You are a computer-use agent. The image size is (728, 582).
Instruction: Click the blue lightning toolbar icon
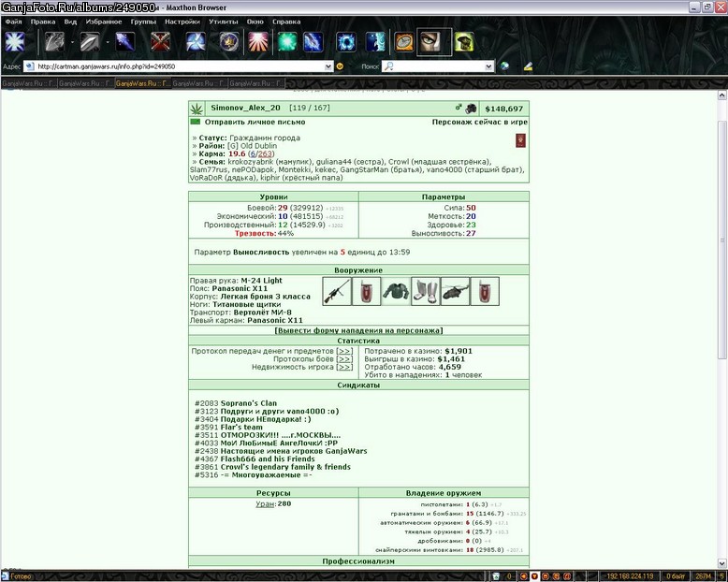click(313, 42)
